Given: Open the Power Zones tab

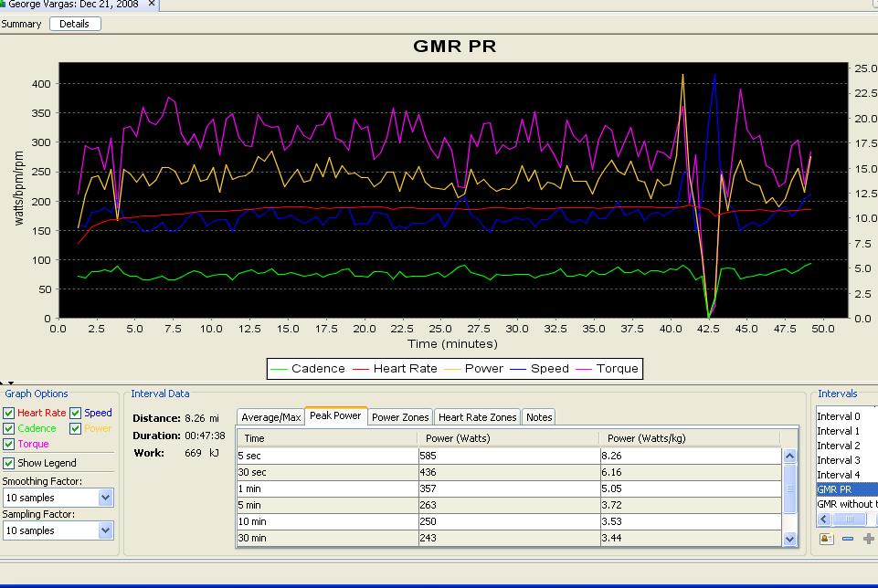Looking at the screenshot, I should [x=400, y=417].
